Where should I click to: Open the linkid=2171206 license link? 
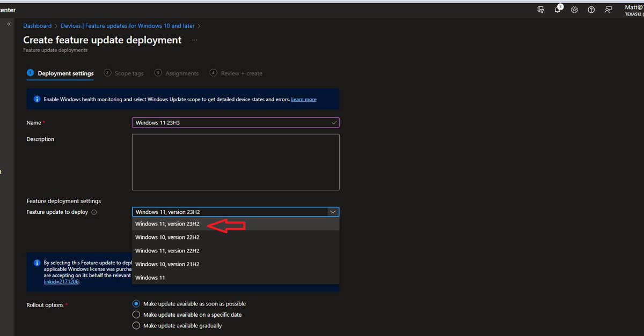click(x=61, y=282)
